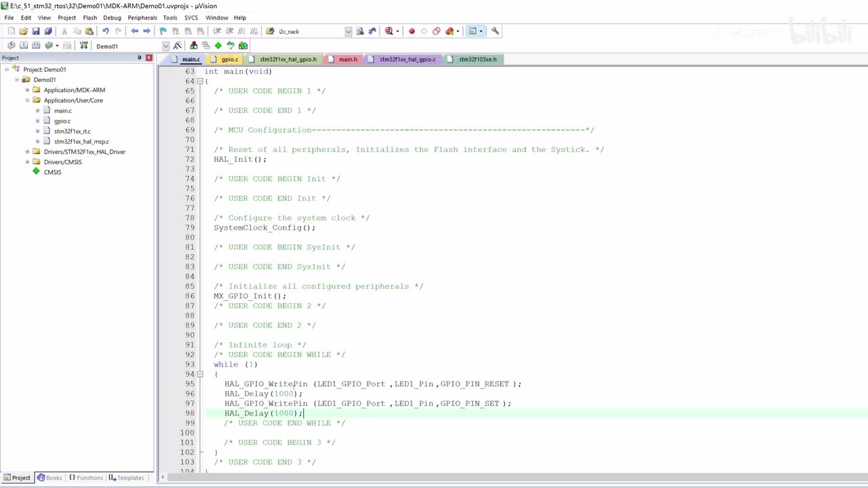Viewport: 868px width, 488px height.
Task: Open the Pack Installer icon
Action: (x=243, y=45)
